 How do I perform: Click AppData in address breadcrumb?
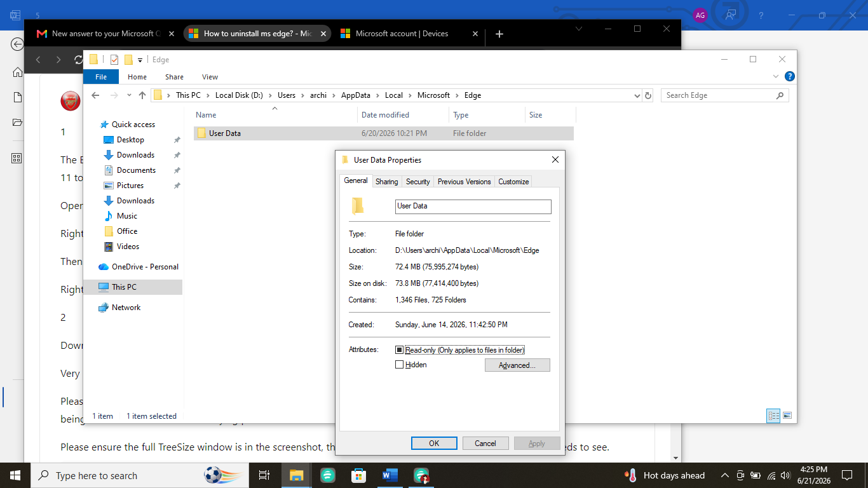tap(356, 95)
